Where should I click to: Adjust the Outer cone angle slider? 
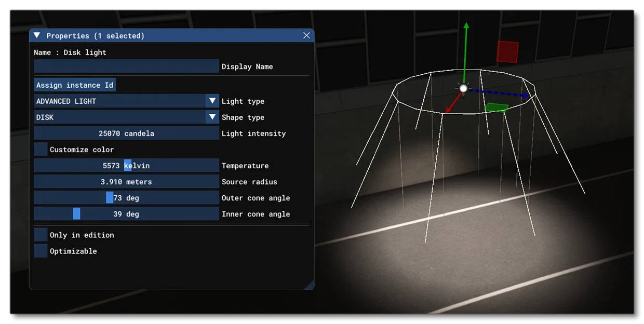126,198
